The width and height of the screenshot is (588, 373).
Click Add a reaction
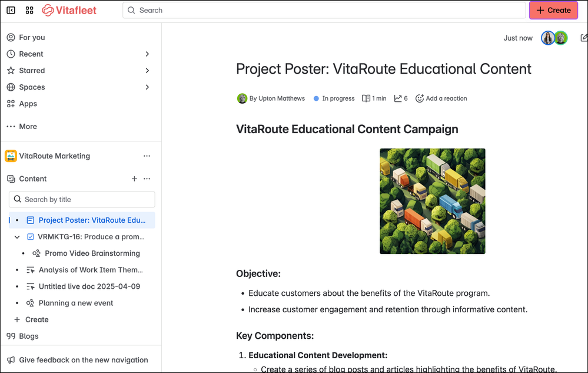click(441, 98)
